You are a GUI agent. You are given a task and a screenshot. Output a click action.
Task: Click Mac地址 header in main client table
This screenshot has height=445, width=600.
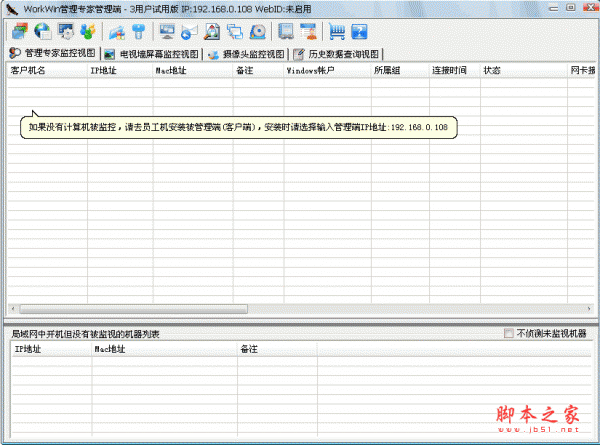click(193, 70)
